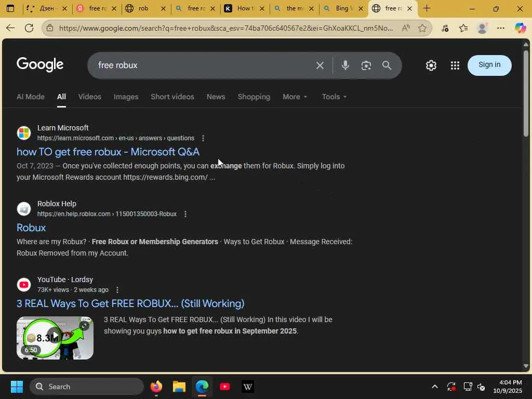Click the Roblox Help site favicon
Screen dimensions: 532x399
click(x=24, y=209)
